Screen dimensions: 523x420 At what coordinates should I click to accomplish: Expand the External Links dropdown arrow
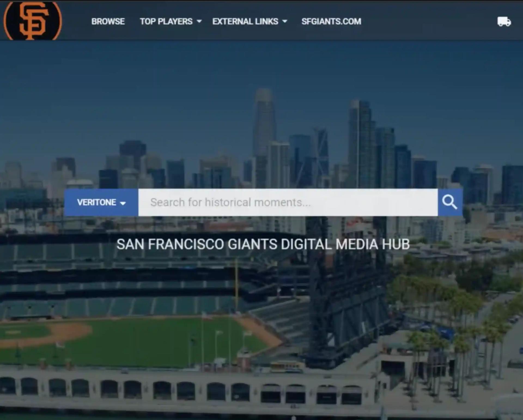point(285,22)
